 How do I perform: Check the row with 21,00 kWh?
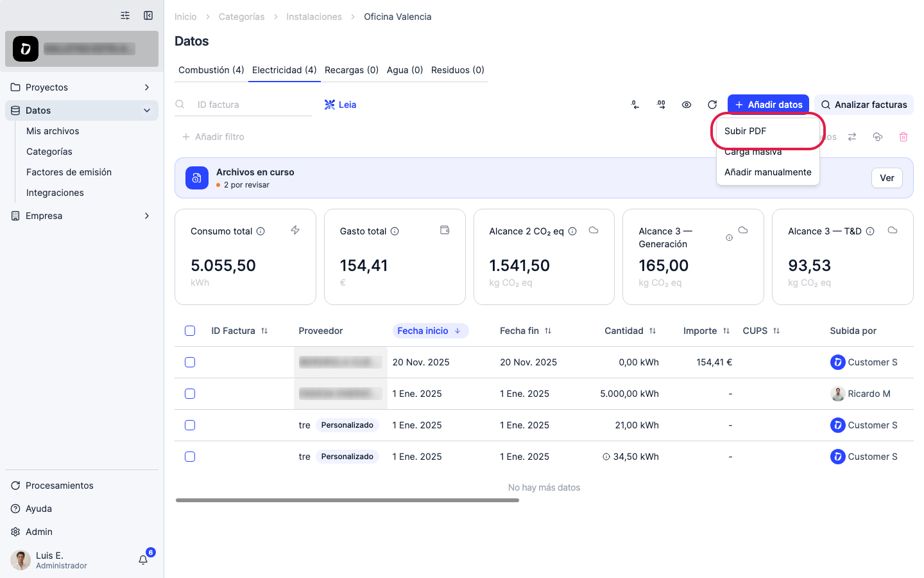pyautogui.click(x=190, y=425)
